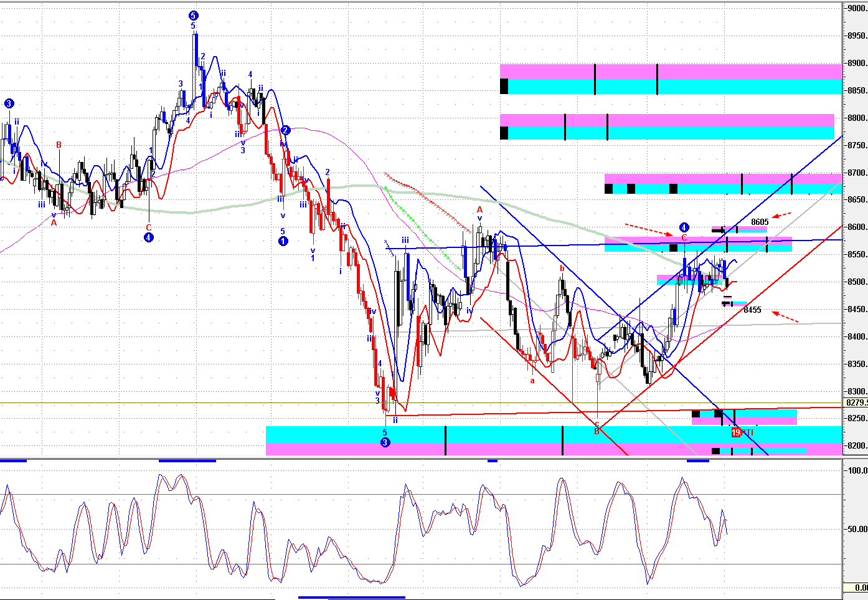The image size is (868, 600).
Task: Click the red 19 PTI badge
Action: click(742, 432)
